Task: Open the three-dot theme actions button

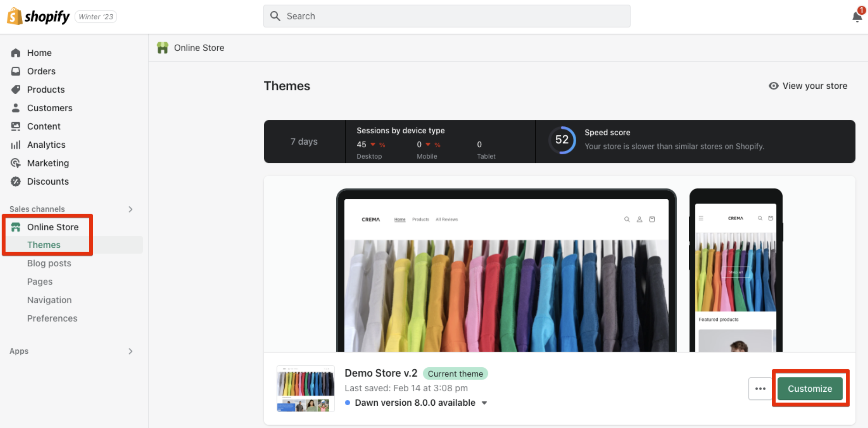Action: [760, 389]
